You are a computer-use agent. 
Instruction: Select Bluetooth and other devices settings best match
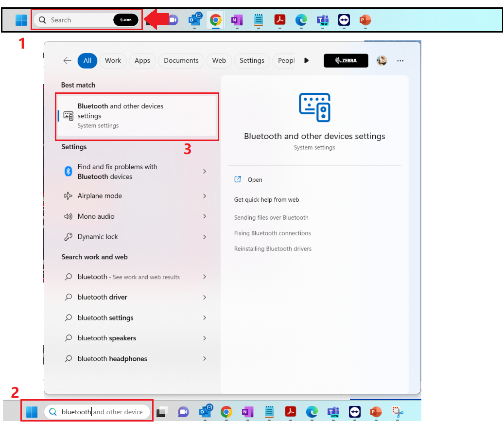137,116
